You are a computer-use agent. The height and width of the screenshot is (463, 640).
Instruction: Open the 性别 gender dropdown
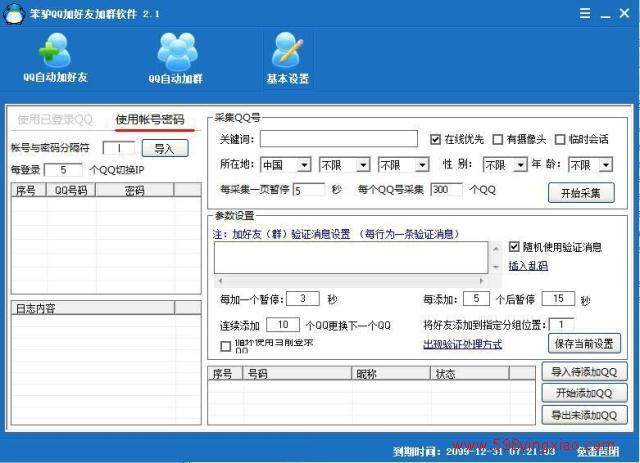[520, 165]
